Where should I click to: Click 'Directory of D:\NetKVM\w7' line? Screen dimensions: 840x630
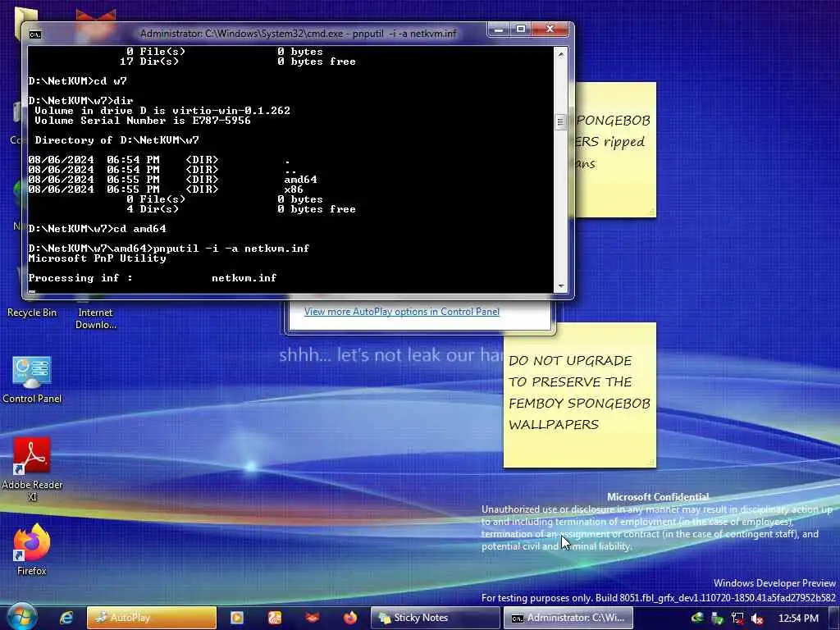tap(116, 140)
